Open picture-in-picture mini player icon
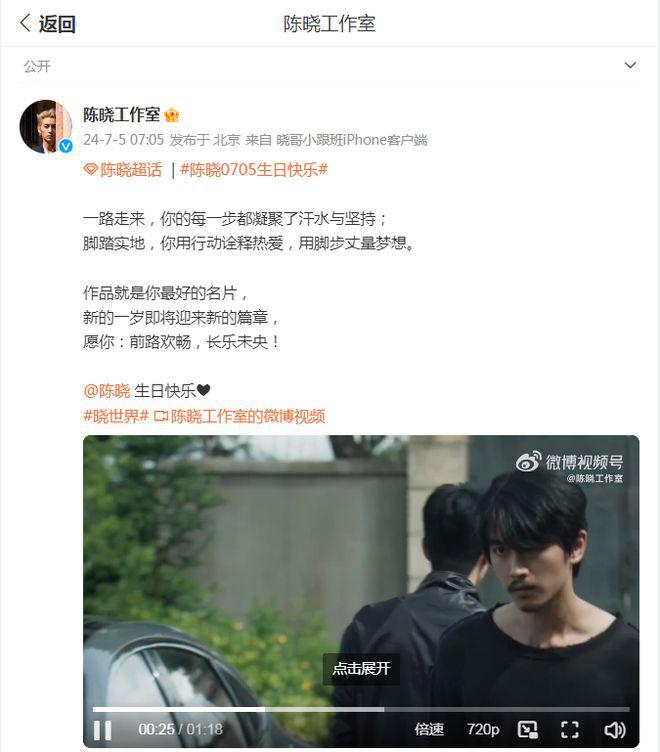 click(528, 730)
